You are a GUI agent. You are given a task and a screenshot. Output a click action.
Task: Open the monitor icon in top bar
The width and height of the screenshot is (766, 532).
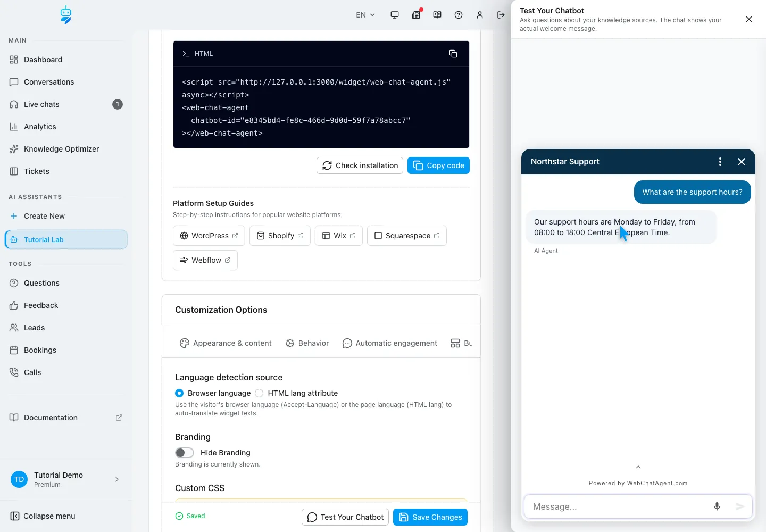click(395, 15)
